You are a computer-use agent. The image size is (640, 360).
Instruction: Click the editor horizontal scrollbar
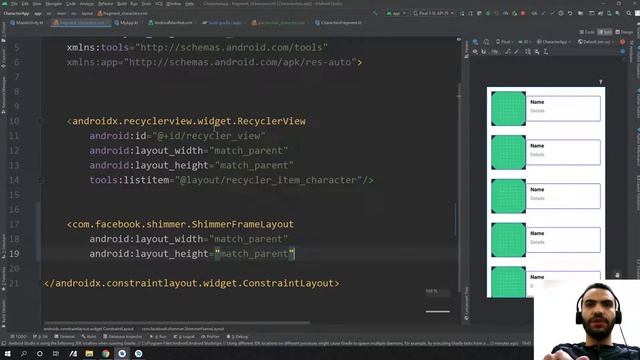pyautogui.click(x=177, y=322)
